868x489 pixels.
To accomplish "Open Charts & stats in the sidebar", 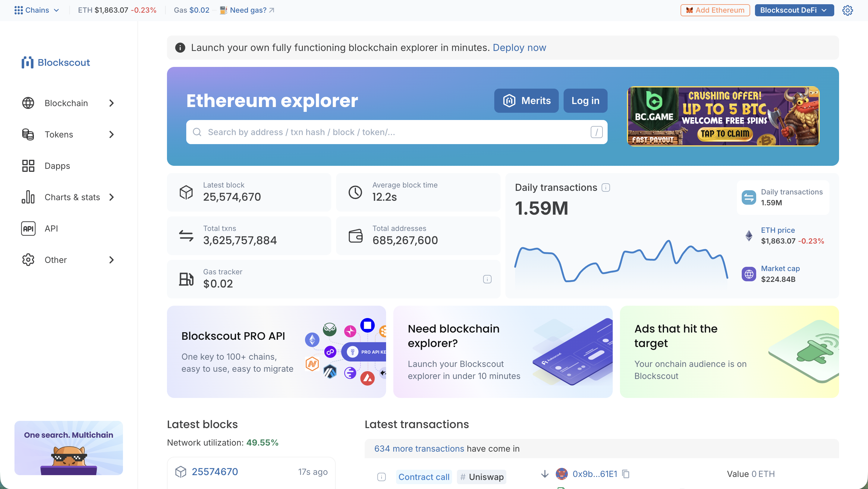I will pos(69,197).
